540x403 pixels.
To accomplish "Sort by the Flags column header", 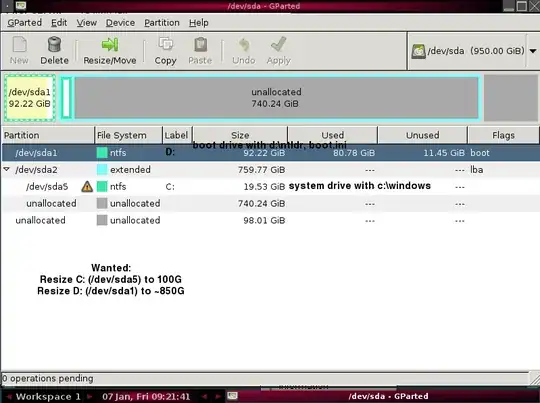I will click(503, 135).
